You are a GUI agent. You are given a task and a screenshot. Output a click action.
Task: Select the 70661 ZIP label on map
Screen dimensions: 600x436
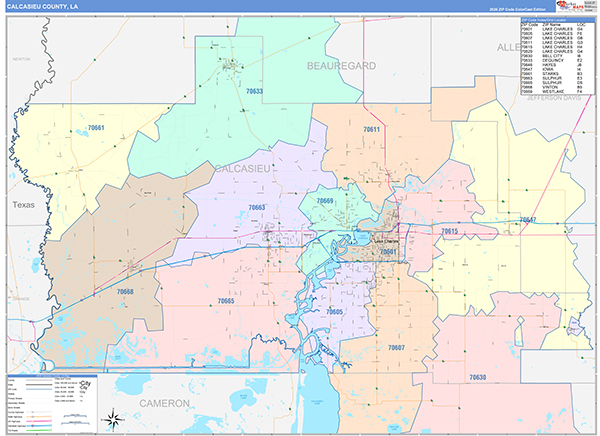96,128
